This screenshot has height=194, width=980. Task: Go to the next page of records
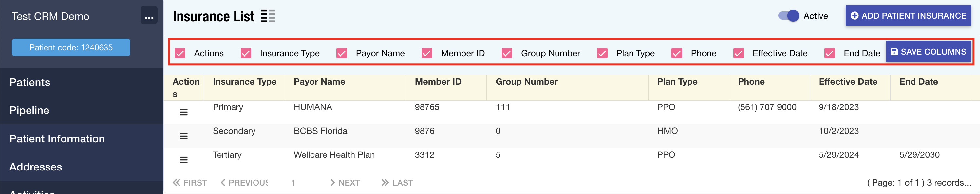pos(345,183)
